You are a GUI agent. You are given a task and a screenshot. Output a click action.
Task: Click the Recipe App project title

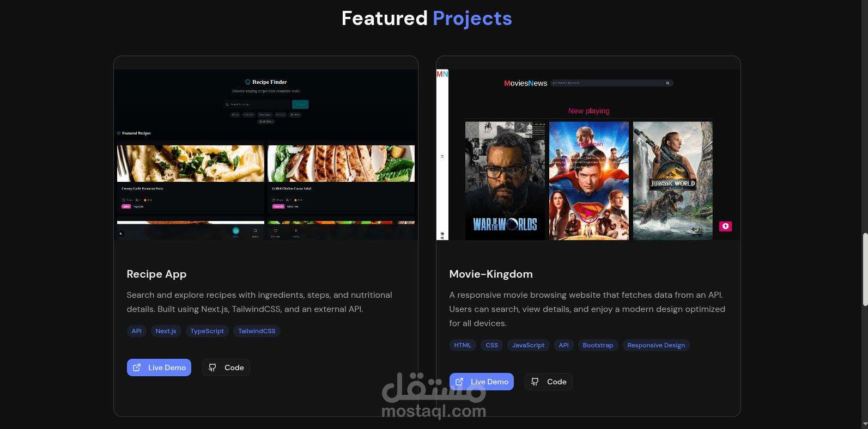156,274
